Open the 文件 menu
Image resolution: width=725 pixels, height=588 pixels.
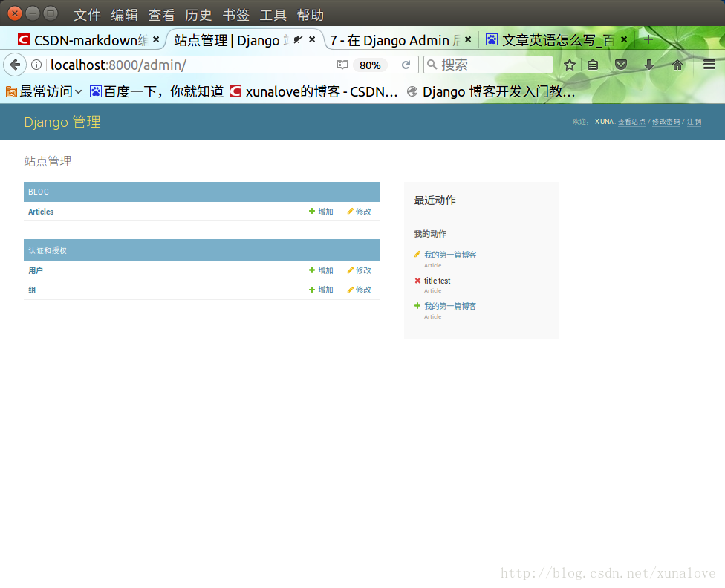tap(88, 15)
